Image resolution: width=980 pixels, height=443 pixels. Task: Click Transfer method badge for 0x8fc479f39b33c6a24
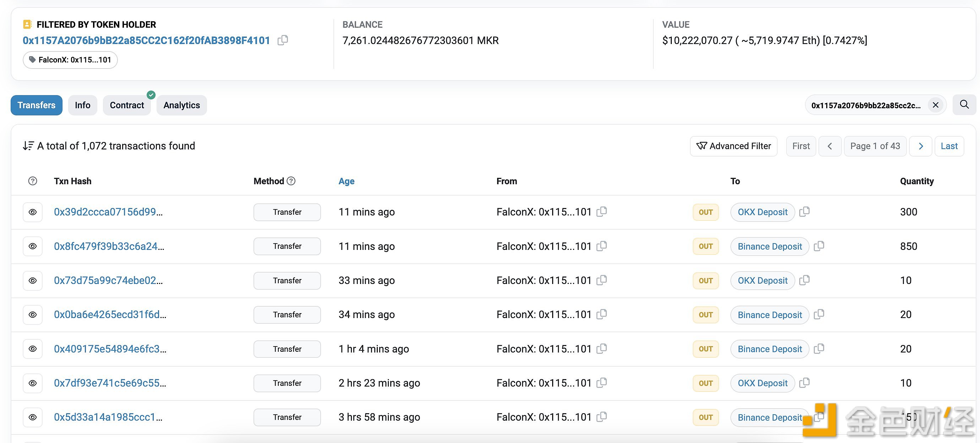point(287,246)
